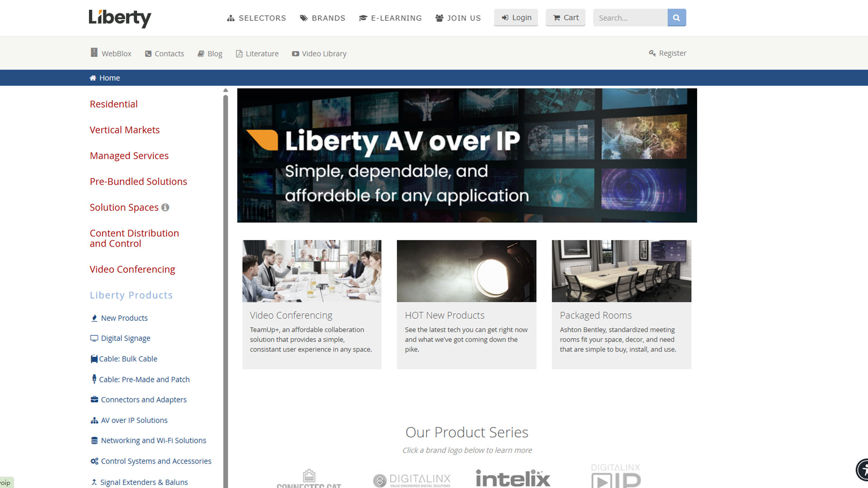
Task: Open the Video Conferencing card image
Action: (312, 271)
